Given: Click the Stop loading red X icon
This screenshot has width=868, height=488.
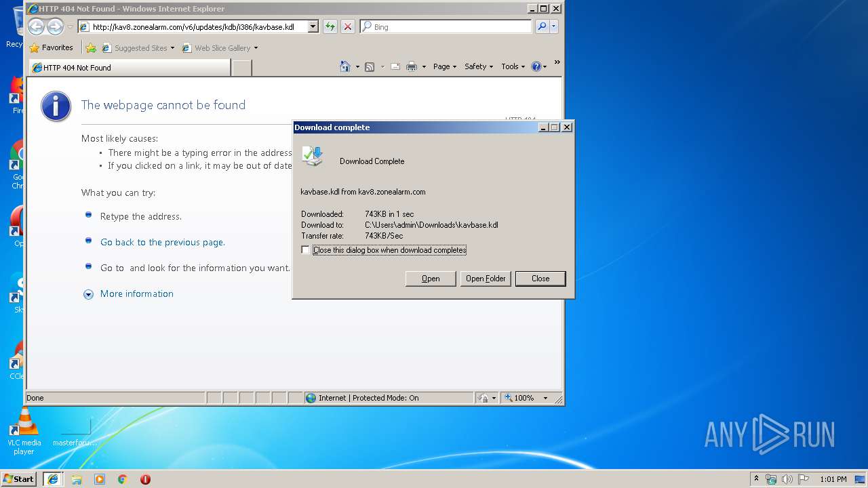Looking at the screenshot, I should [x=347, y=26].
